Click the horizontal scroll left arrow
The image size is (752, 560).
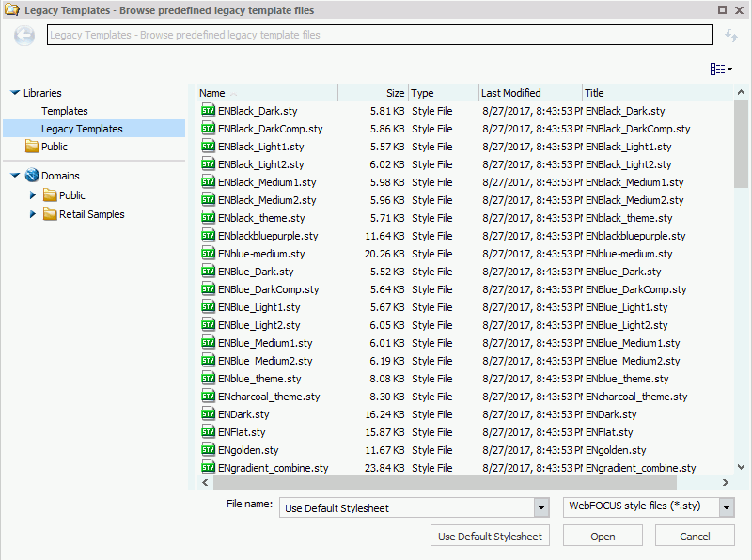(x=205, y=482)
